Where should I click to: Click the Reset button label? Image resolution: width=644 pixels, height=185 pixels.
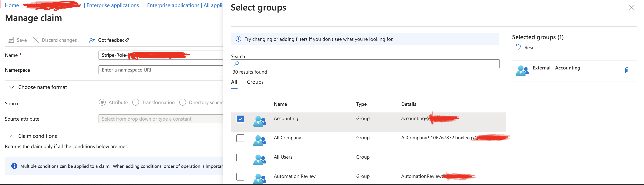pos(530,48)
